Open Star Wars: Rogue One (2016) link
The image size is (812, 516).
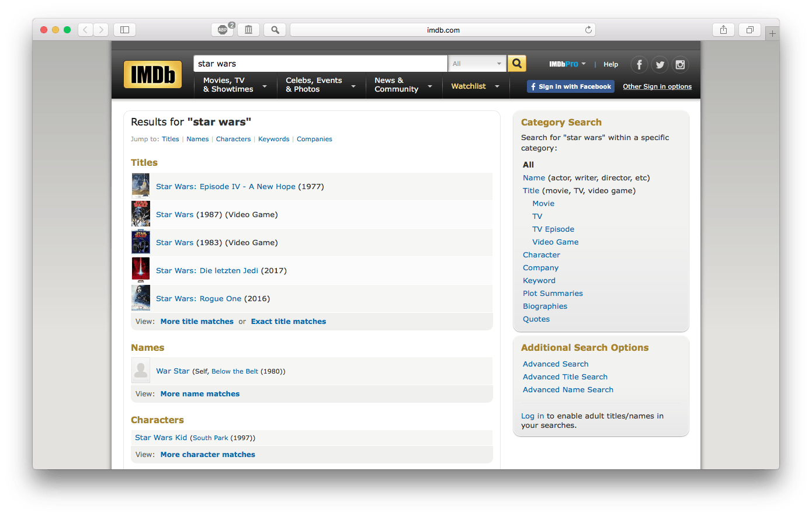tap(199, 299)
